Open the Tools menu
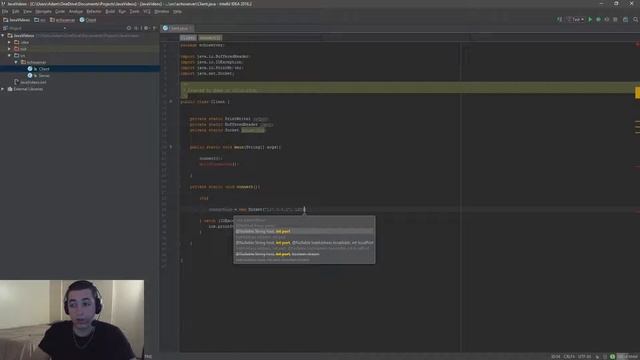This screenshot has width=640, height=360. click(135, 12)
